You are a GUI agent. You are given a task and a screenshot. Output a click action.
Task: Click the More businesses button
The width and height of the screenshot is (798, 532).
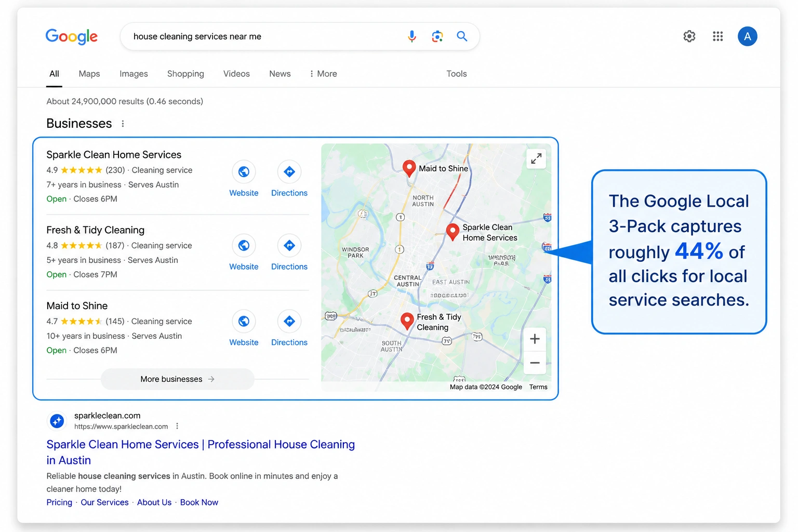(178, 379)
